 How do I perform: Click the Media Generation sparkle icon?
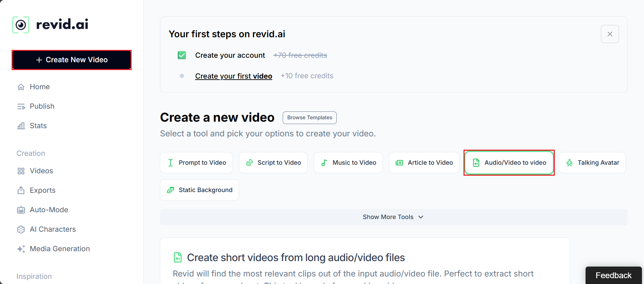pyautogui.click(x=21, y=249)
